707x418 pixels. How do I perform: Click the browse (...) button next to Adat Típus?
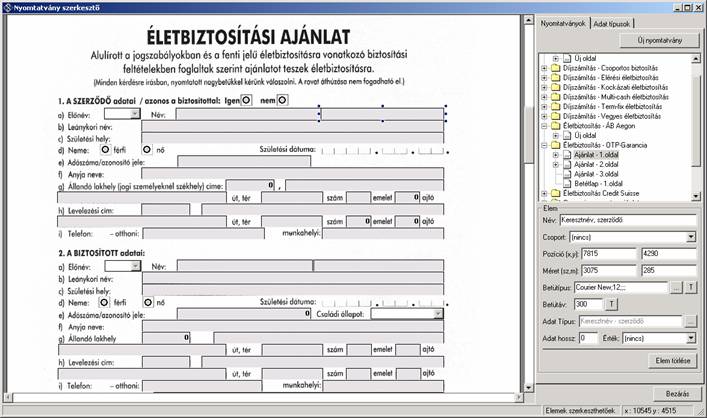pyautogui.click(x=691, y=322)
